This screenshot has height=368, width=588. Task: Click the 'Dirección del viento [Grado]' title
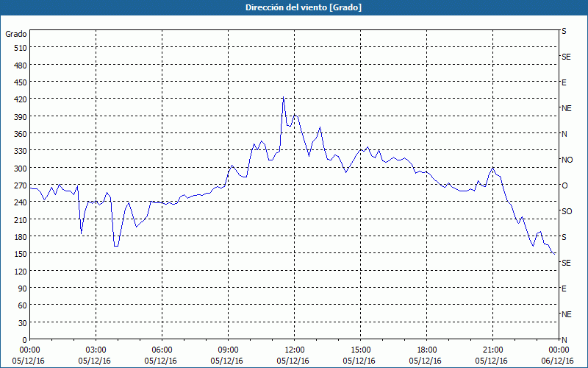(x=304, y=7)
